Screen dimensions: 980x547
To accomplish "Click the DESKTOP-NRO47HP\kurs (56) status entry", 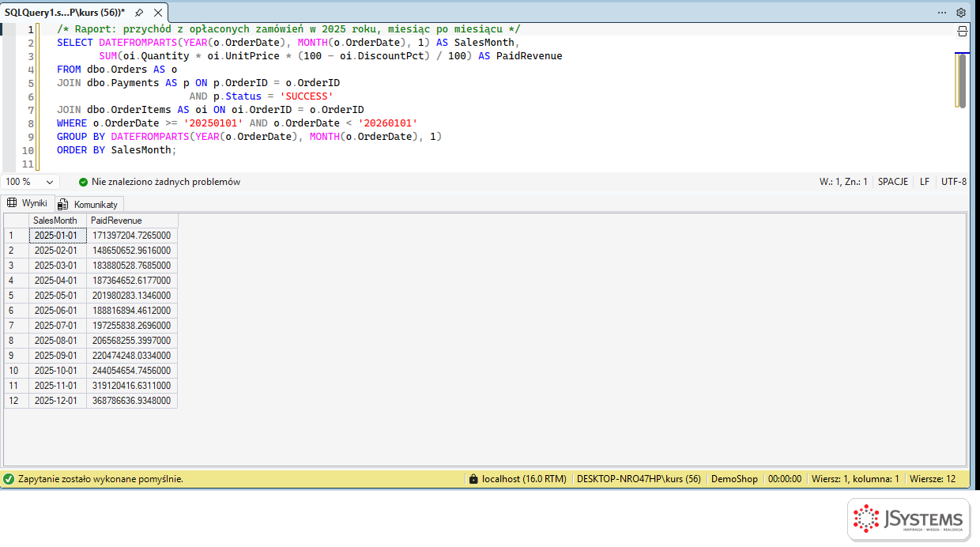I will click(639, 479).
